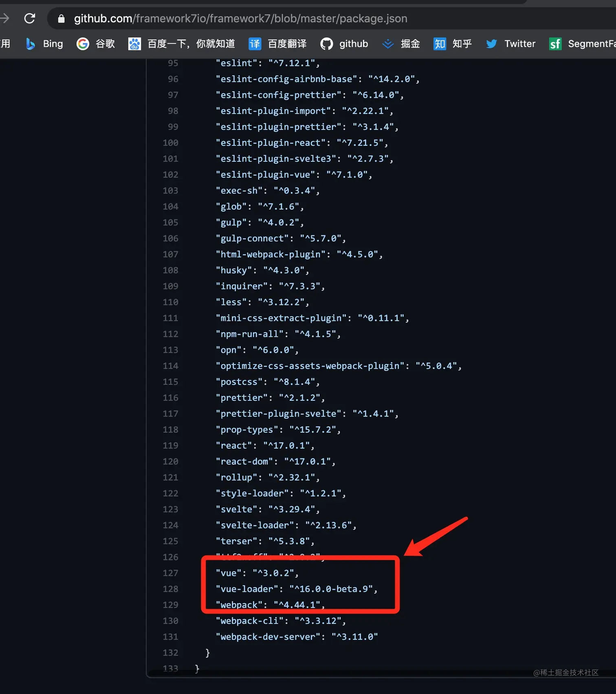
Task: Click the Zhihu 知 bookmark icon
Action: [440, 44]
